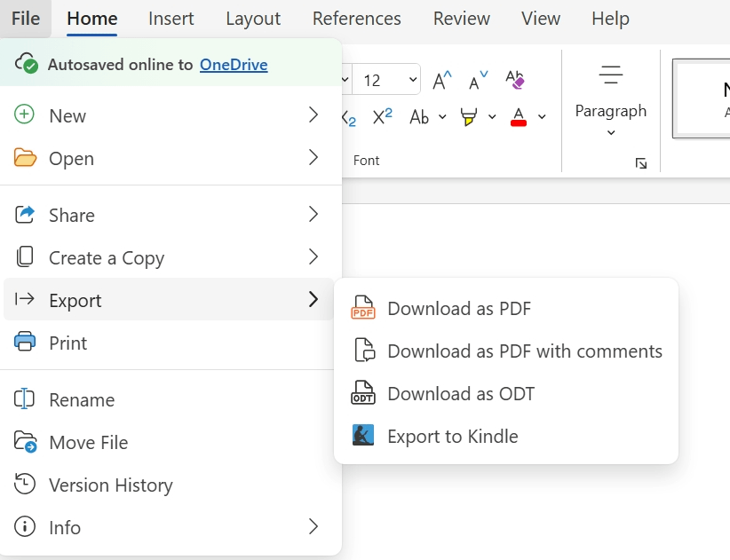Expand the New submenu
730x560 pixels.
click(313, 115)
